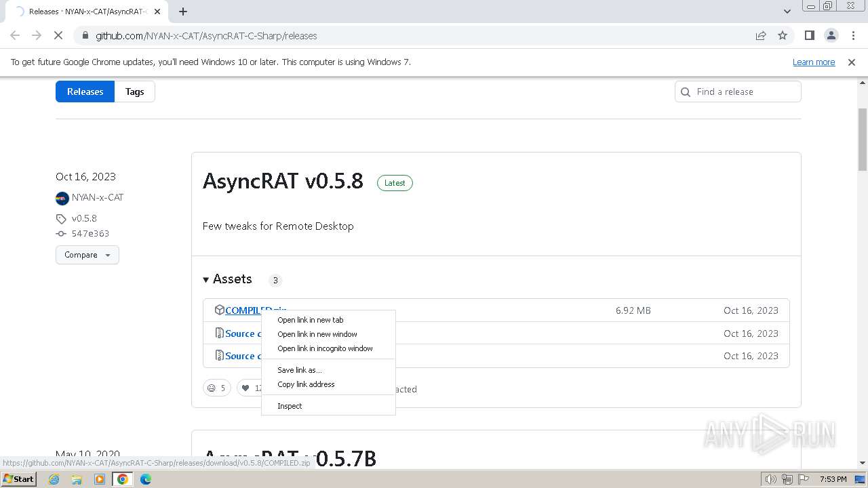The width and height of the screenshot is (868, 488).
Task: Click the 6.92 MB file size text
Action: click(x=633, y=310)
